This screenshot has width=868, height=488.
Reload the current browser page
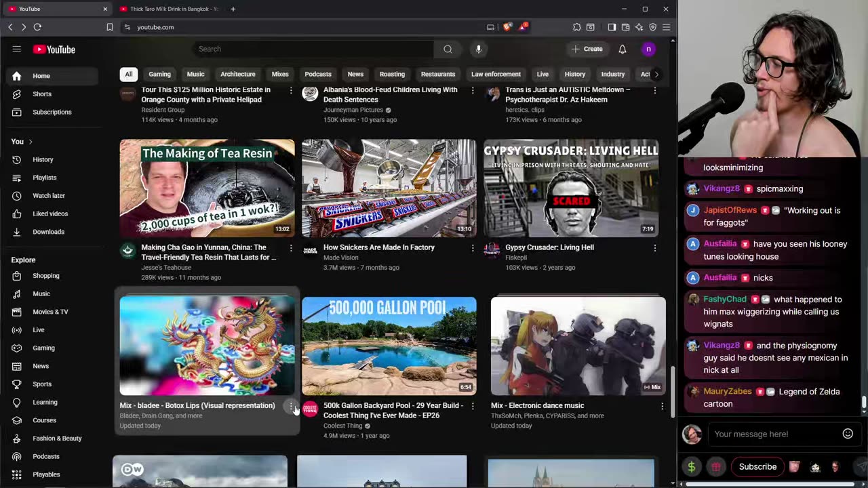[37, 27]
